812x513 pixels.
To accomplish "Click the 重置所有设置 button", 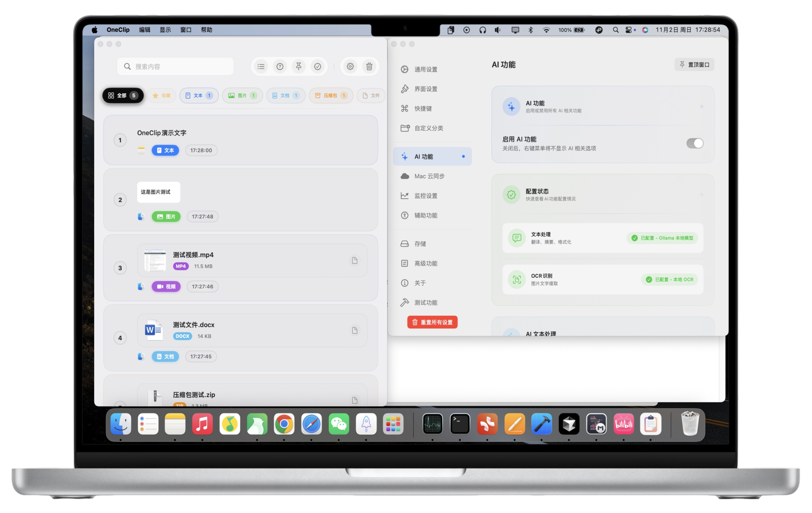I will pyautogui.click(x=432, y=322).
